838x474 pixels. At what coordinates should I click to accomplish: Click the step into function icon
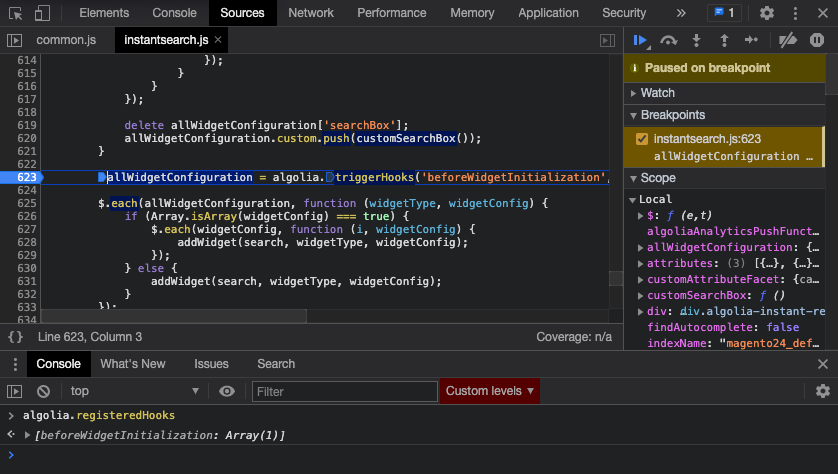[x=697, y=40]
